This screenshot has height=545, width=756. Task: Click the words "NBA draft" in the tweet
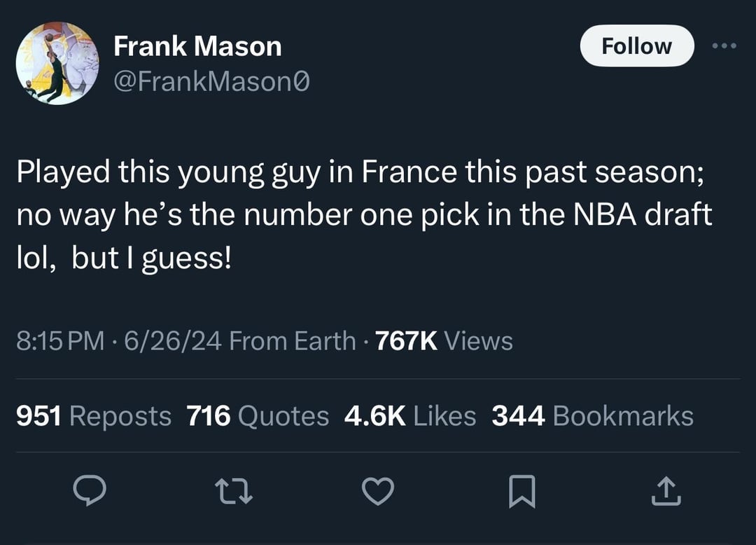tap(644, 216)
